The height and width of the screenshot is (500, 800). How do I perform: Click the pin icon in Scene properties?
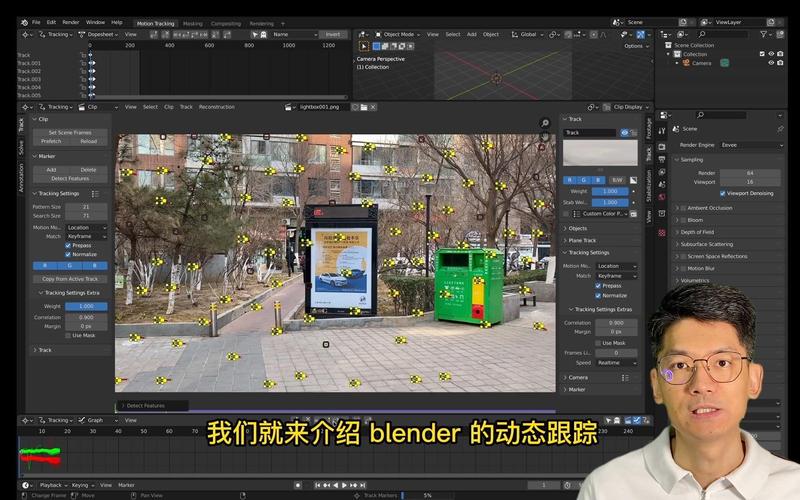tap(780, 129)
